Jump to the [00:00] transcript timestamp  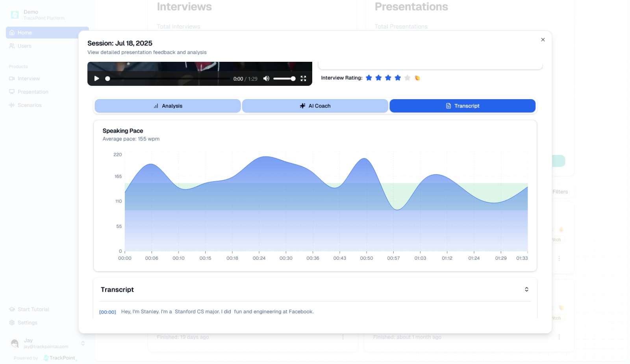click(107, 312)
